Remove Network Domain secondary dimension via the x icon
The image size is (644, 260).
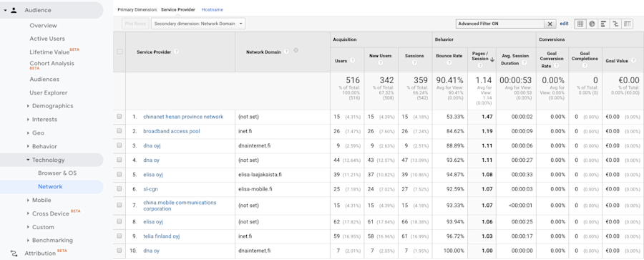(296, 51)
